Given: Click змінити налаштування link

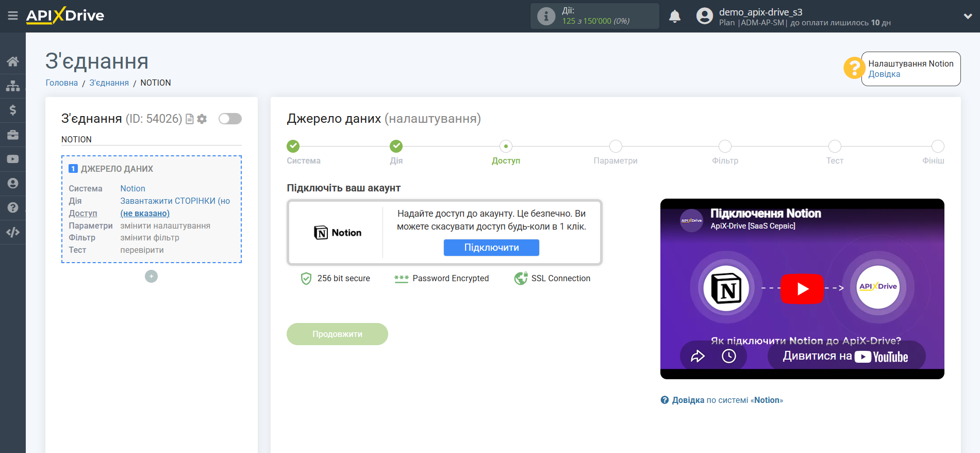Looking at the screenshot, I should point(165,226).
